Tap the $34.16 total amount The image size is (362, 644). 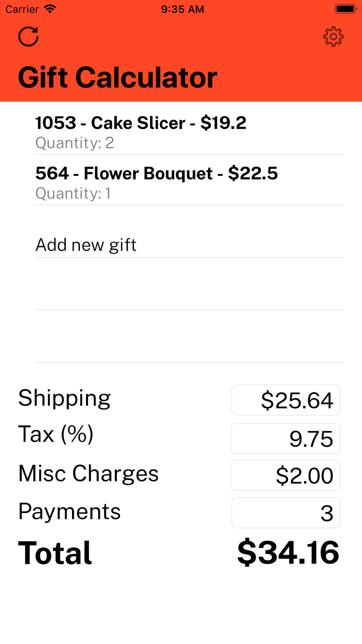pos(288,552)
